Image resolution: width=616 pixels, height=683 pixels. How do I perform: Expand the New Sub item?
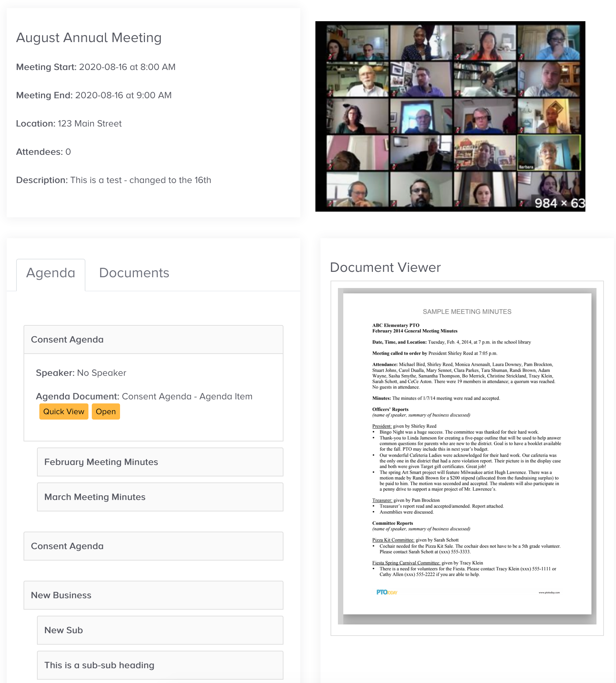click(160, 630)
